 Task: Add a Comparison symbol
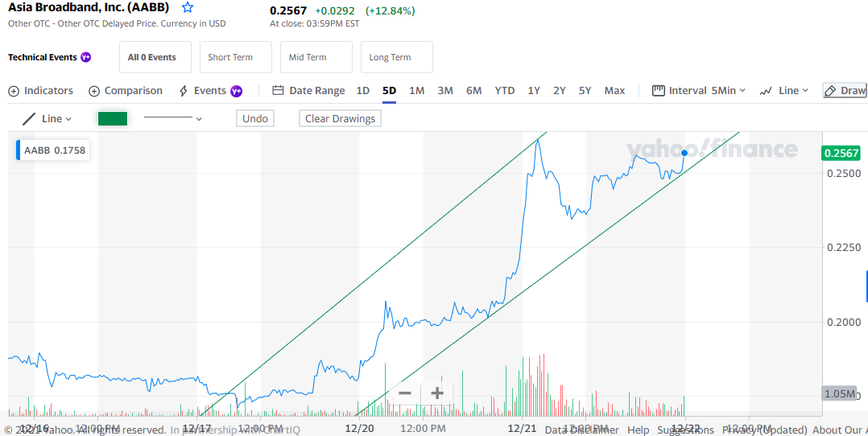tap(126, 91)
